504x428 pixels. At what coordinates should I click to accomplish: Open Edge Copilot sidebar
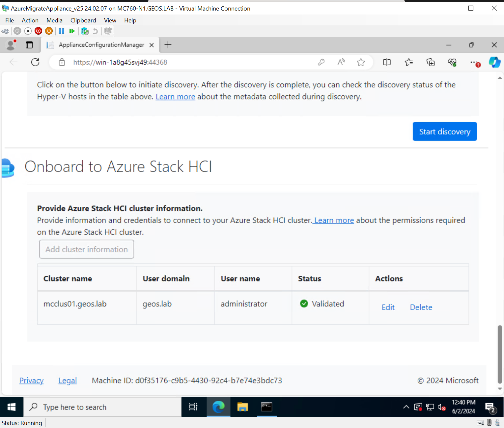(x=494, y=62)
